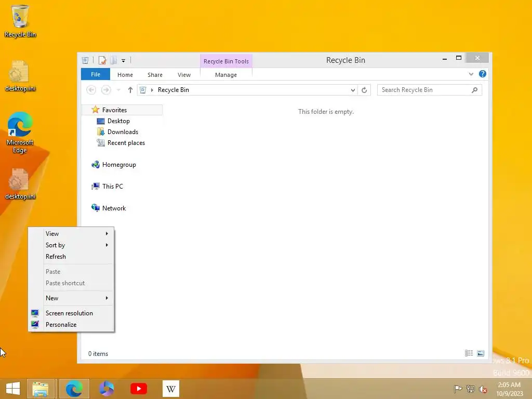The height and width of the screenshot is (399, 532).
Task: Click the Properties quick access toolbar icon
Action: [102, 60]
